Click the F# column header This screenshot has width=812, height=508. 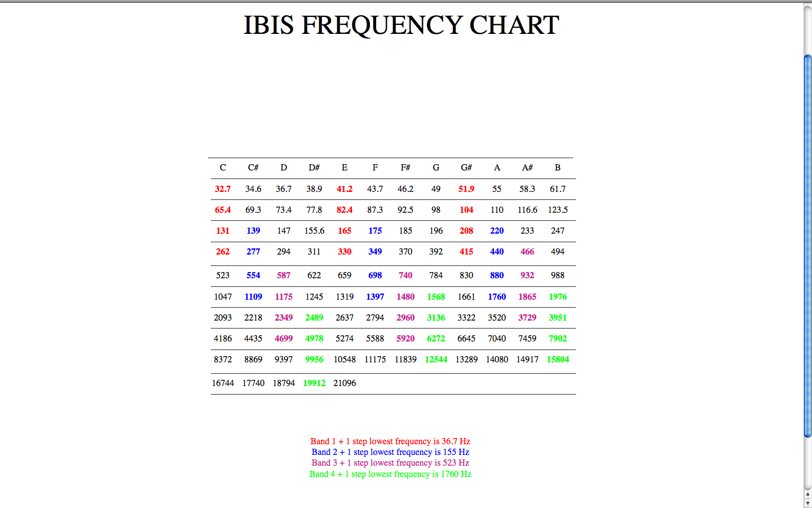(405, 168)
